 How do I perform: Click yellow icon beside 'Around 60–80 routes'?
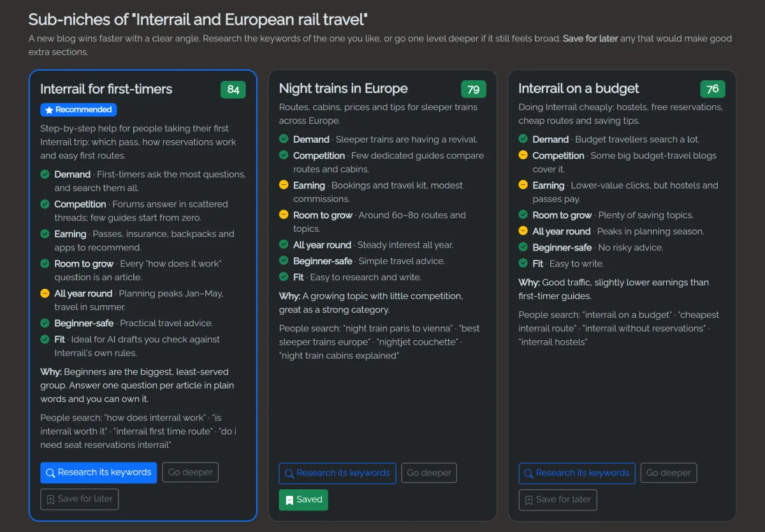(x=284, y=215)
